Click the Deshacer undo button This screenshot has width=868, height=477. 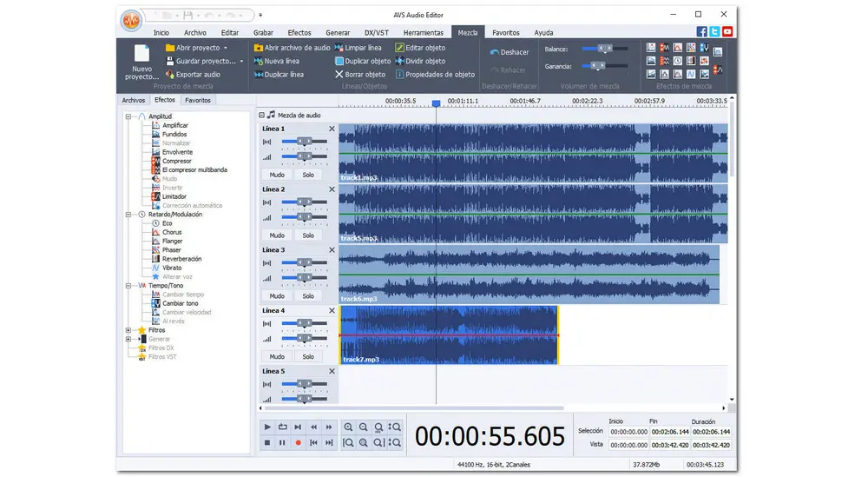point(510,52)
